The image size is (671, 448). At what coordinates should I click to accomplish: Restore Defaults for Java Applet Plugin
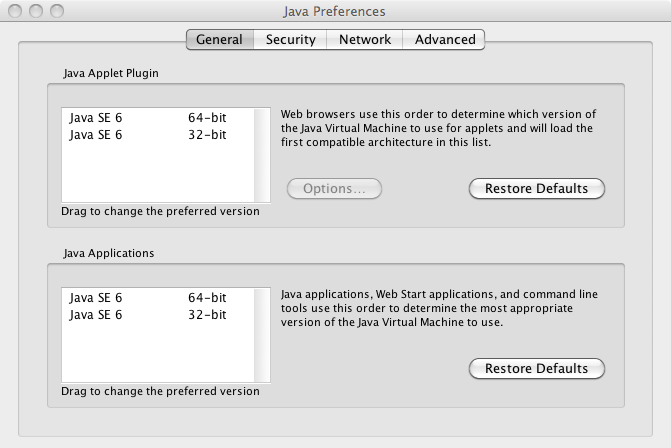pyautogui.click(x=537, y=189)
